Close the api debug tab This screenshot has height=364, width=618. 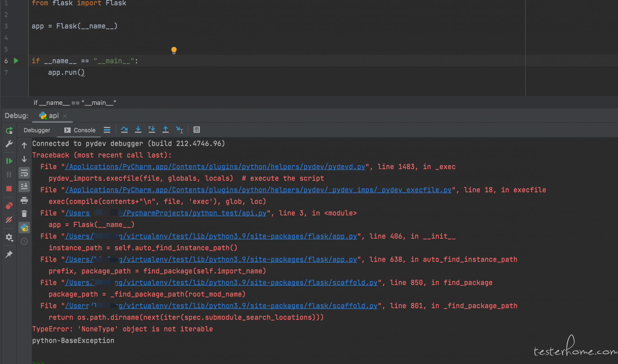65,116
